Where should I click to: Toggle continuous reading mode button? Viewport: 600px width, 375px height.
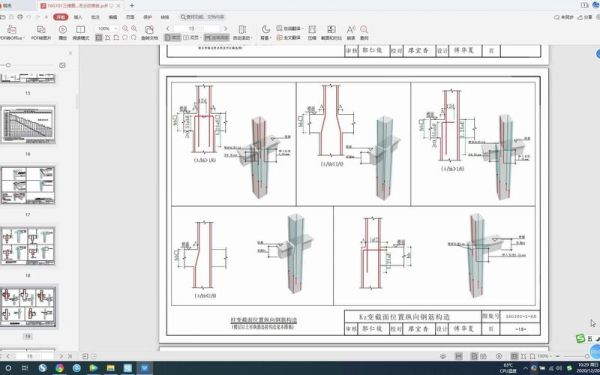point(217,38)
